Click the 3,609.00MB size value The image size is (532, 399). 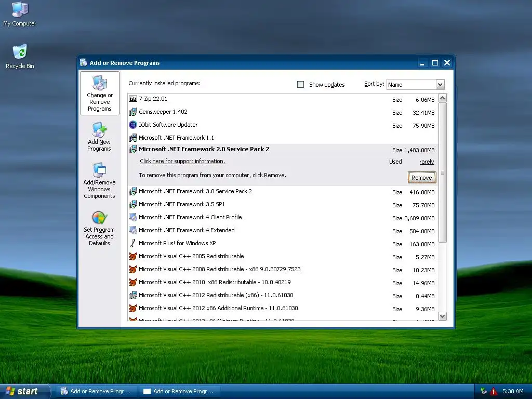[419, 218]
